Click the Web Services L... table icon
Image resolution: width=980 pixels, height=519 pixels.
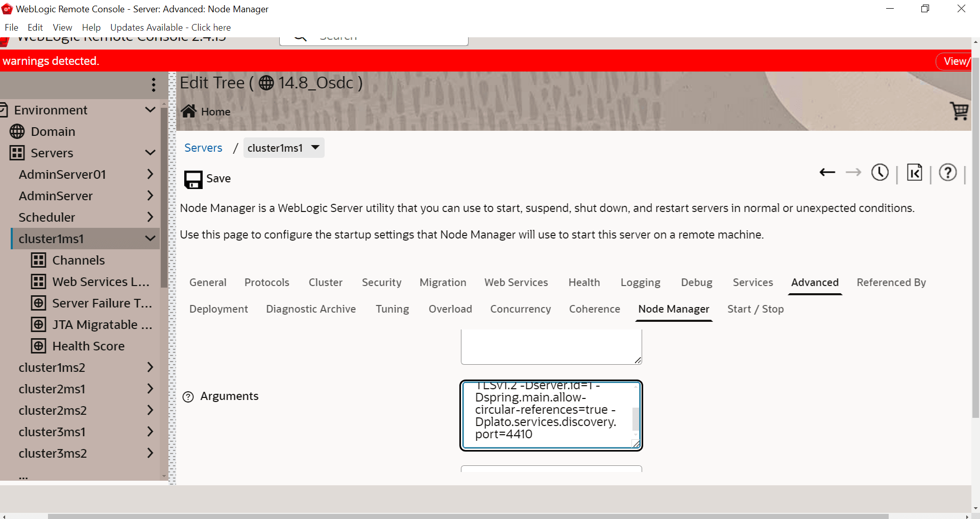[x=38, y=281]
